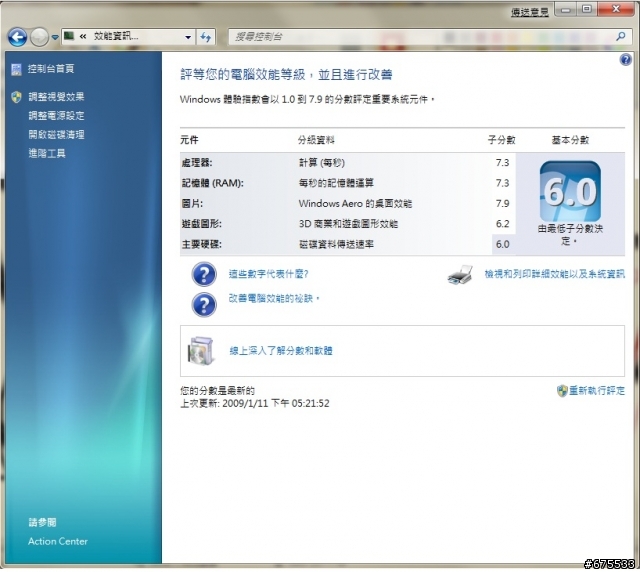Select the 記憶體 (RAM) row label
Screen dimensions: 640x572
[212, 183]
